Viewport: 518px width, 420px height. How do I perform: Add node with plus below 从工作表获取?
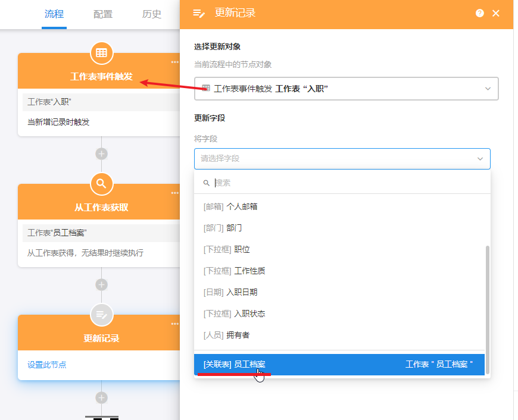point(102,284)
